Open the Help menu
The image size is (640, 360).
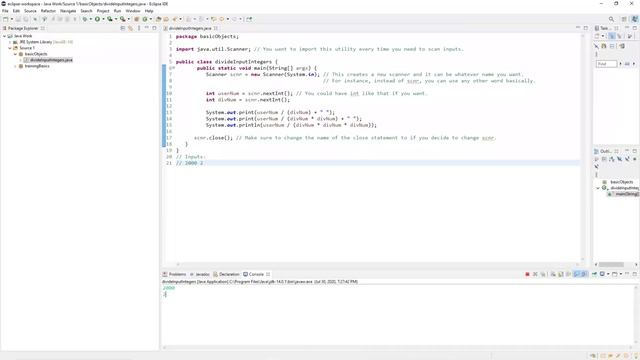pos(149,11)
